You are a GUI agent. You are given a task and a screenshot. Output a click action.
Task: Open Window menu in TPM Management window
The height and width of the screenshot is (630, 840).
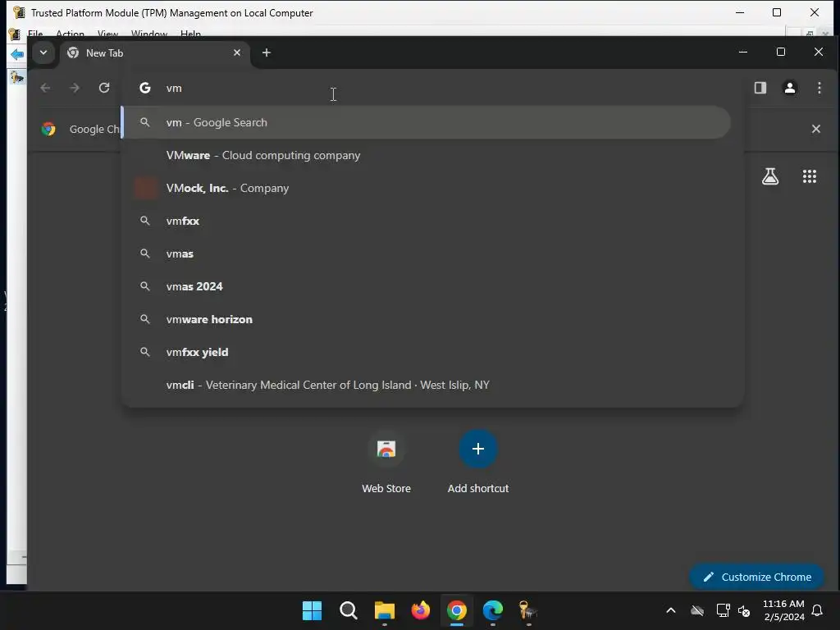click(149, 33)
